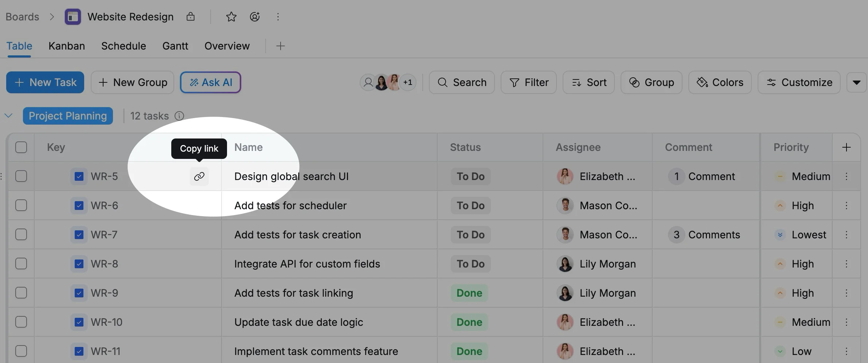Open status dropdown for WR-5
868x363 pixels.
pyautogui.click(x=470, y=176)
